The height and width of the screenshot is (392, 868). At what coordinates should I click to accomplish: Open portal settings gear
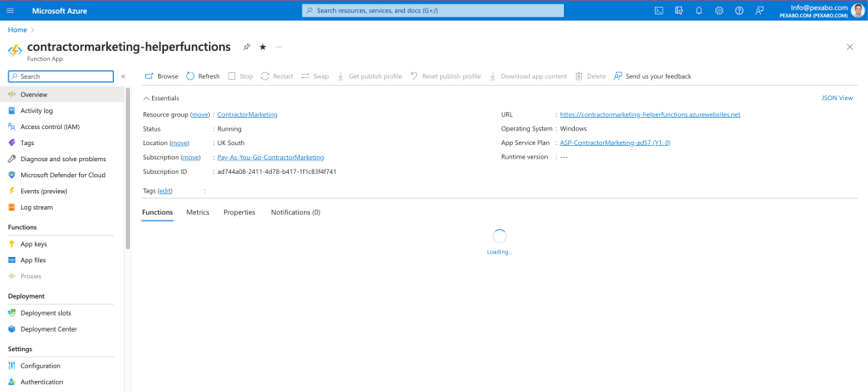[x=719, y=10]
